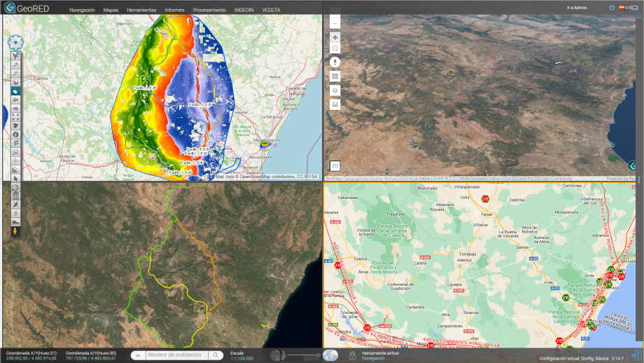Click the OpenStreetMap contributors attribution
The width and height of the screenshot is (644, 363).
(x=267, y=177)
